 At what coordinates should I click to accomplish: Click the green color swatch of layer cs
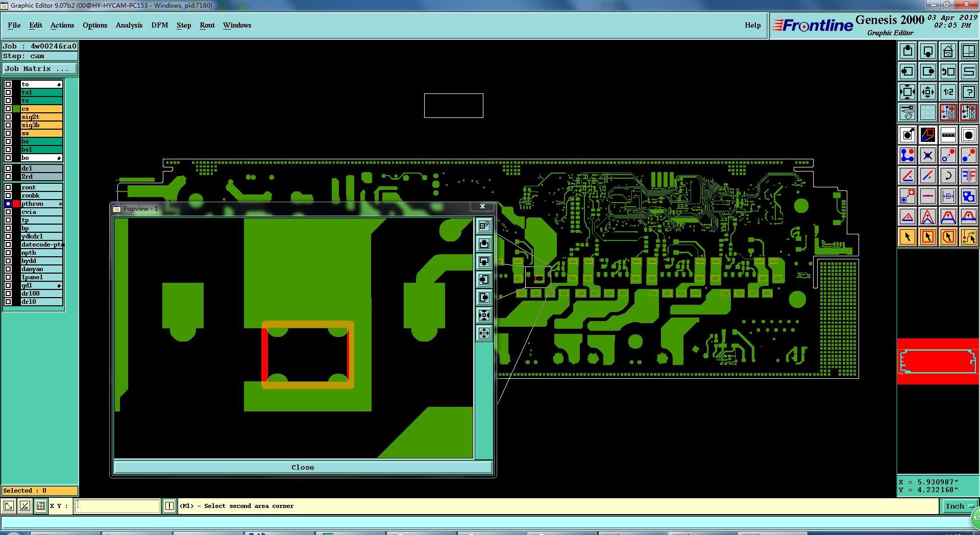(x=17, y=109)
